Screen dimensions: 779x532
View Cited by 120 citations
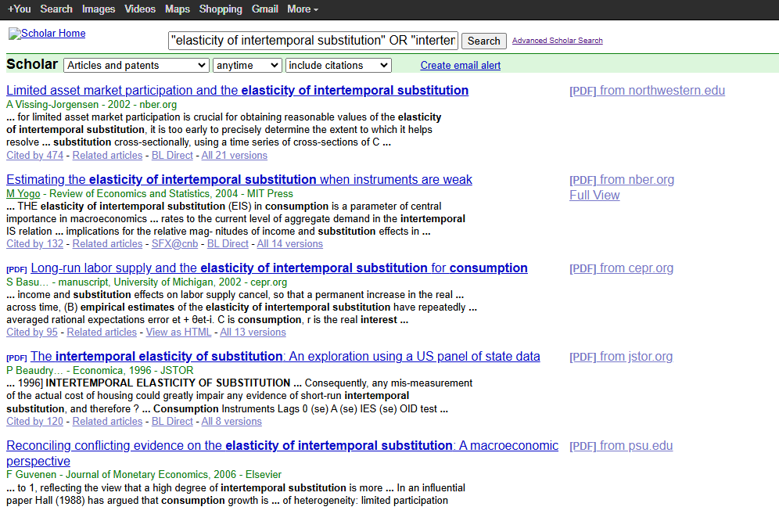coord(34,421)
